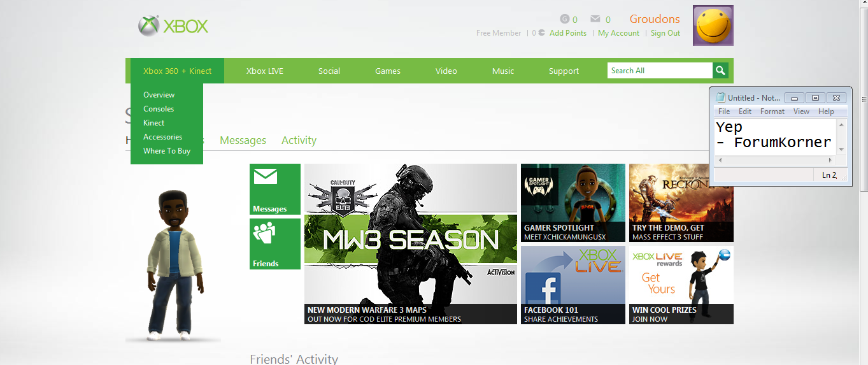Open Notepad View menu
Viewport: 868px width, 365px height.
click(801, 111)
